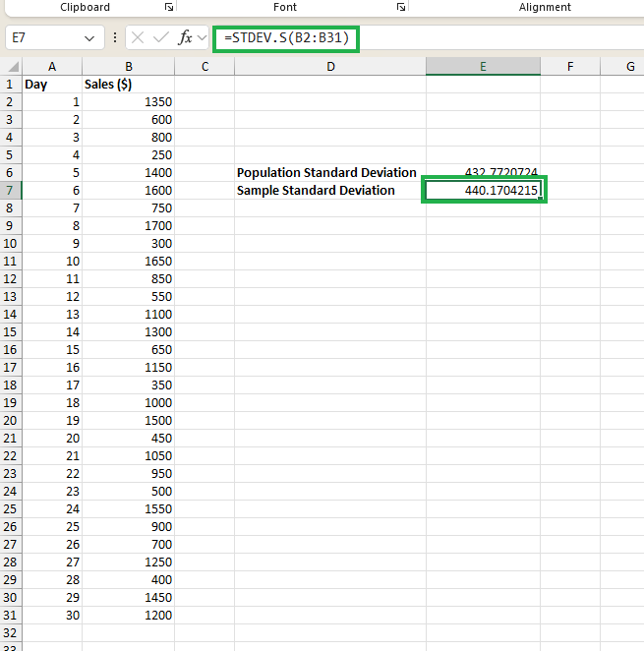Image resolution: width=644 pixels, height=651 pixels.
Task: Select cell showing 432.7720724
Action: click(x=483, y=172)
